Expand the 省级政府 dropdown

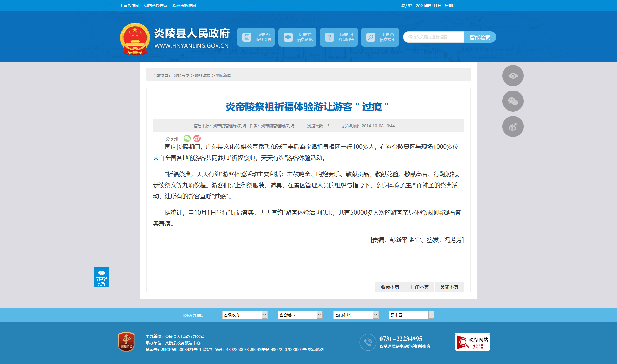tap(245, 315)
